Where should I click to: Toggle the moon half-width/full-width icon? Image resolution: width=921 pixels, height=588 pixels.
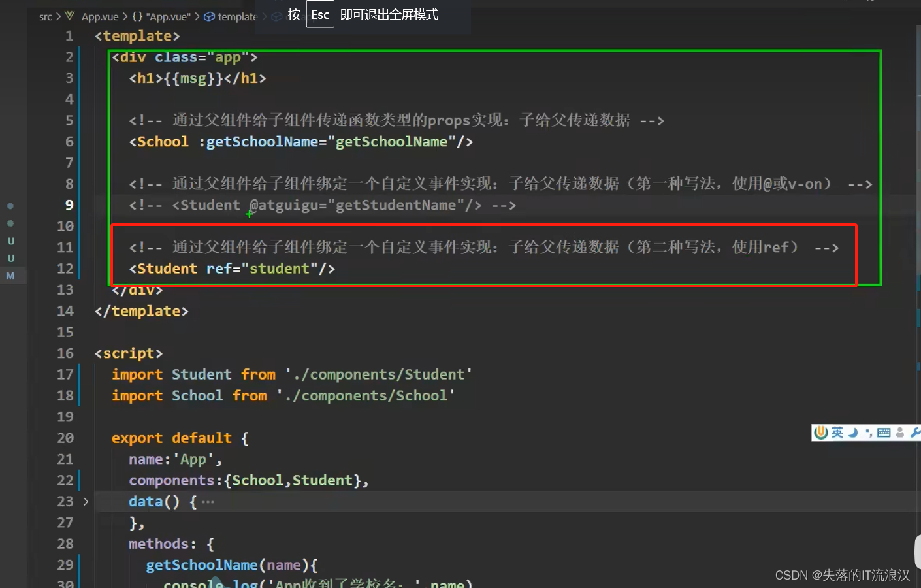pos(853,433)
